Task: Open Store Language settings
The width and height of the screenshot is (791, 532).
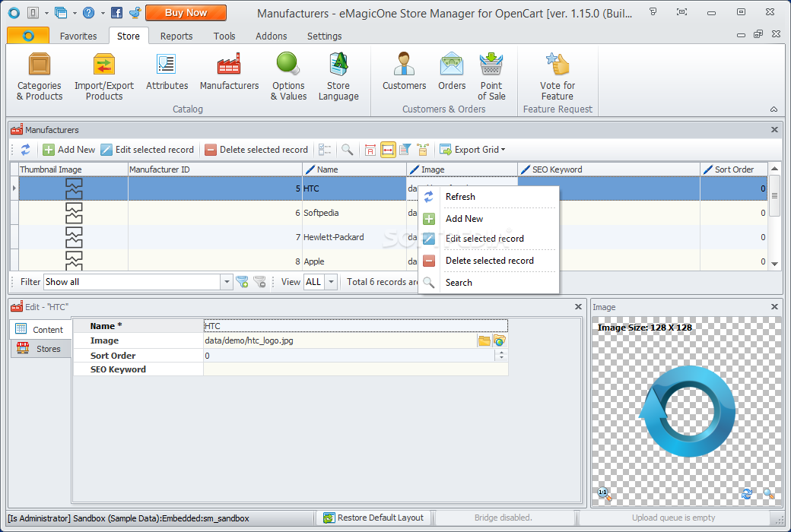Action: pyautogui.click(x=338, y=77)
